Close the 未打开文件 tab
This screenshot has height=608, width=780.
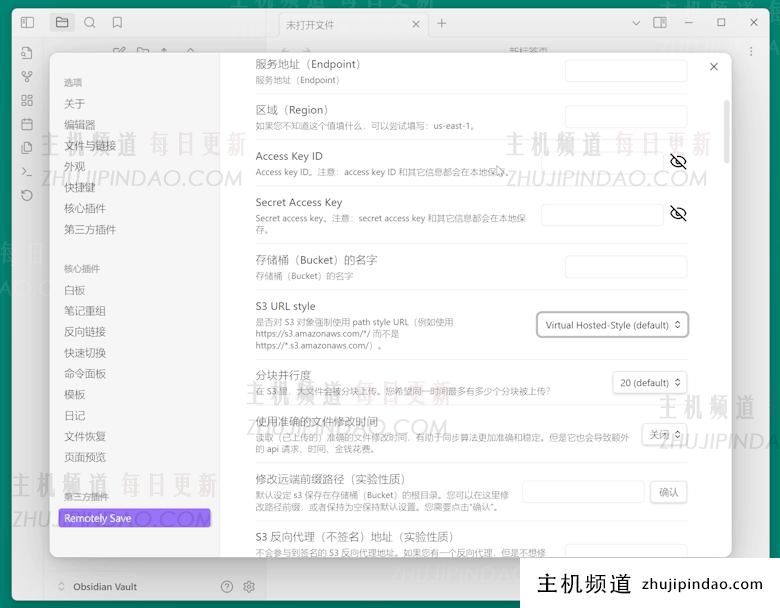[416, 24]
